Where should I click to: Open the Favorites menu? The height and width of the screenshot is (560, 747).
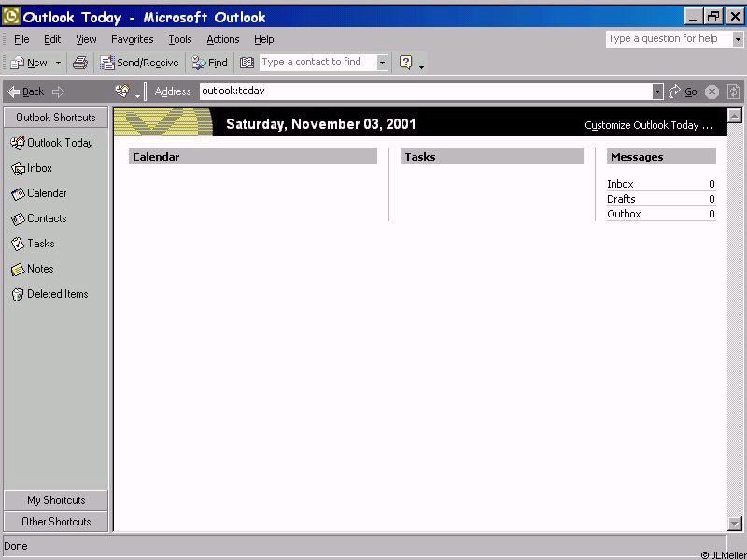click(132, 39)
